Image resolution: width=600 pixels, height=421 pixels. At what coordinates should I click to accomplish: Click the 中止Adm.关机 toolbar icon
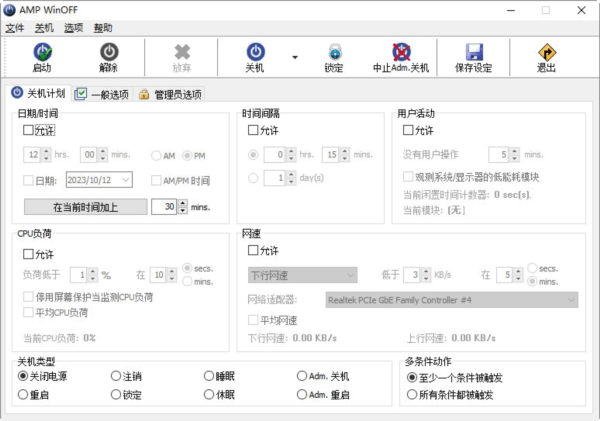400,52
